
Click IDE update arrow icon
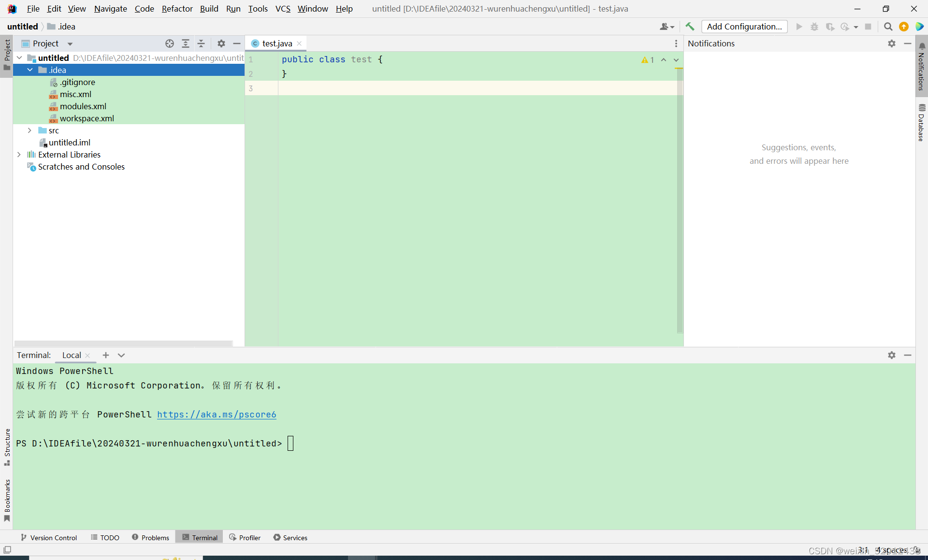click(904, 27)
